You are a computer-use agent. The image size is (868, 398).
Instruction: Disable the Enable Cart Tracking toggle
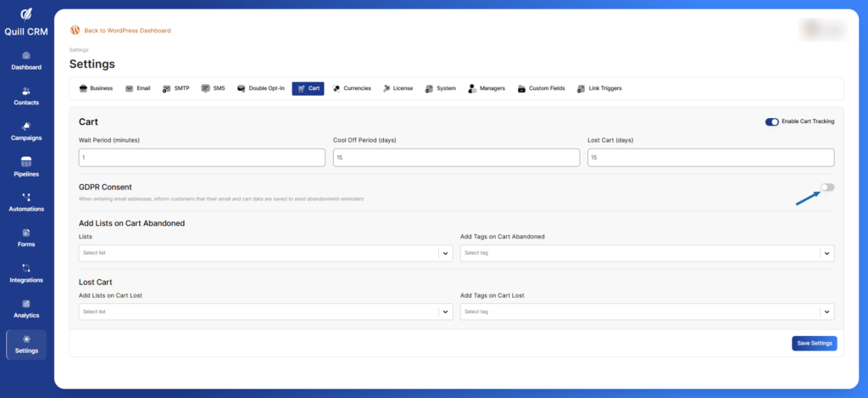(771, 121)
